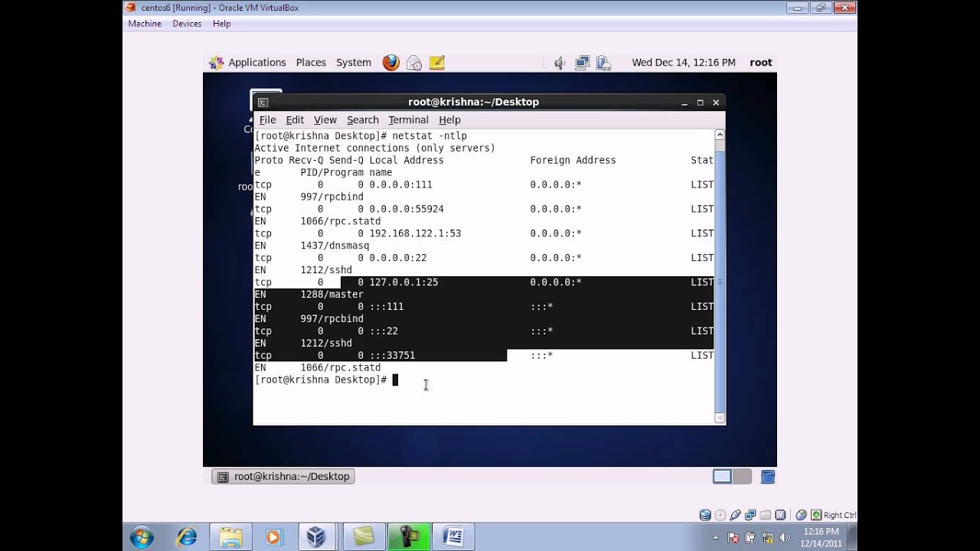Click the terminal line '1288/master'

click(332, 295)
